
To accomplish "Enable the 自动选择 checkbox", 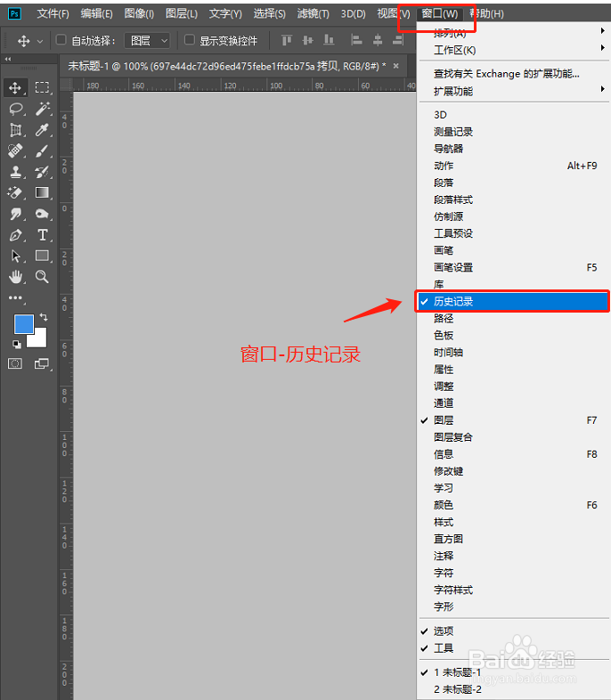I will click(x=61, y=40).
